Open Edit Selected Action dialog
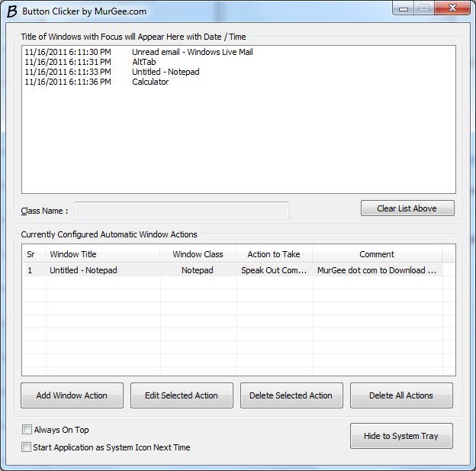 (182, 395)
